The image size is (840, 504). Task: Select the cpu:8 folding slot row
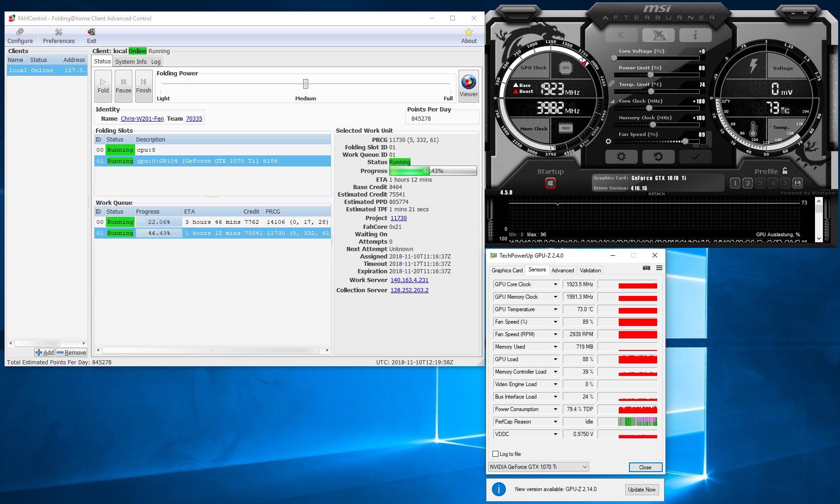click(212, 150)
